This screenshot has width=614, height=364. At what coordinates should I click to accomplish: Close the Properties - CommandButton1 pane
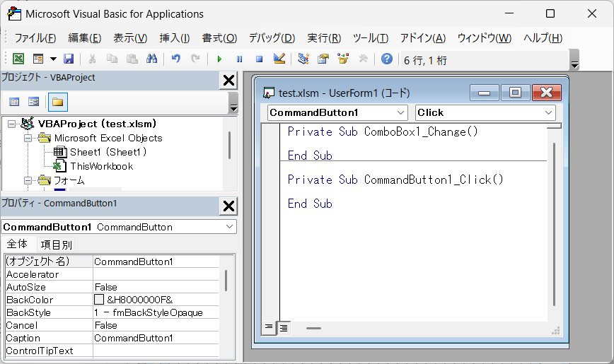coord(228,206)
